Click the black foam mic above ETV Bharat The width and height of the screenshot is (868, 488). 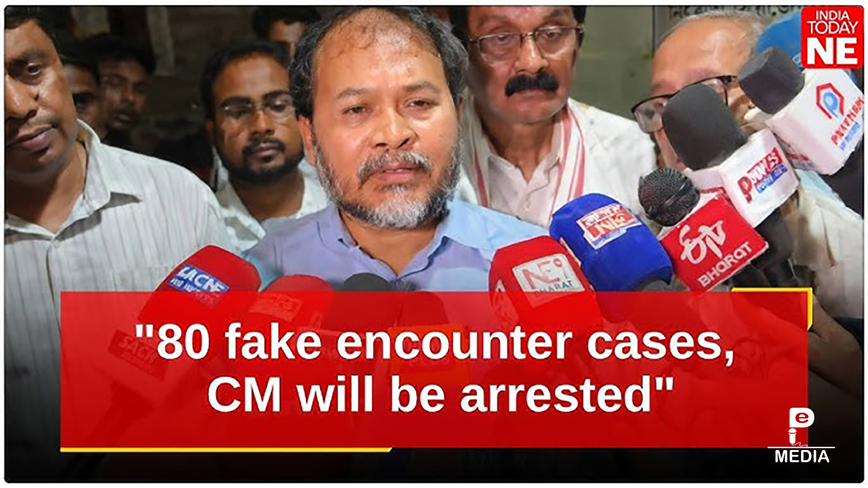pos(668,196)
